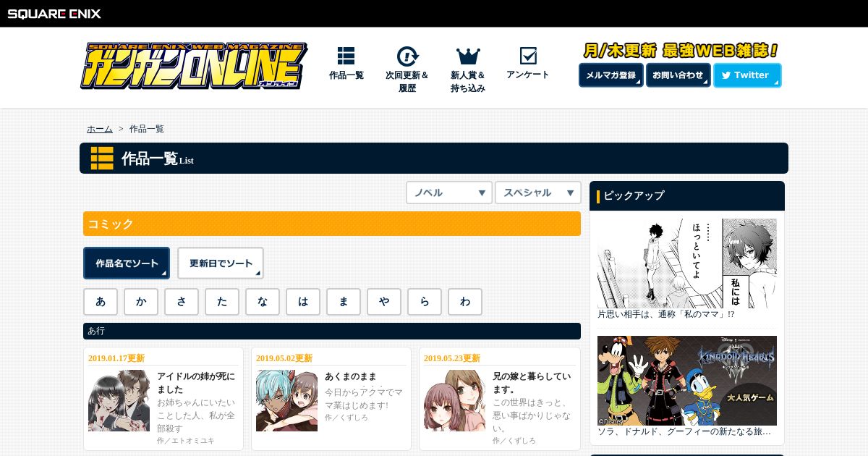Click the ピックアップ panel header
This screenshot has height=456, width=868.
click(x=687, y=195)
